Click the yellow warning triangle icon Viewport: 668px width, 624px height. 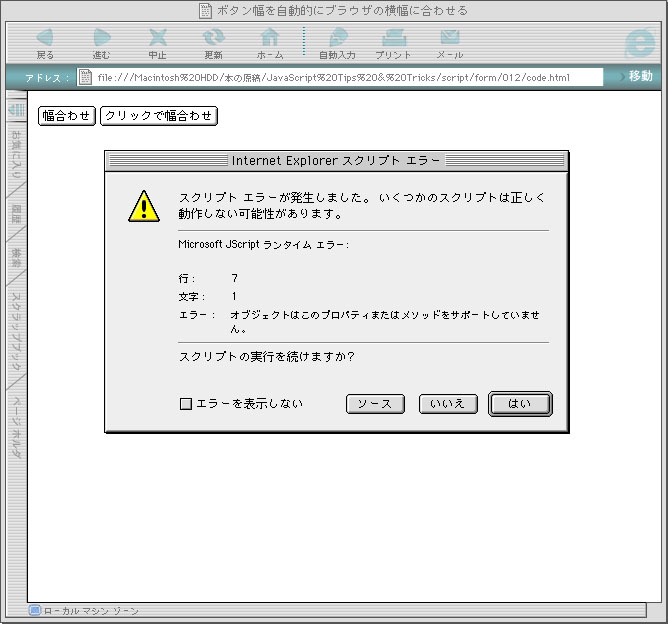click(x=144, y=207)
